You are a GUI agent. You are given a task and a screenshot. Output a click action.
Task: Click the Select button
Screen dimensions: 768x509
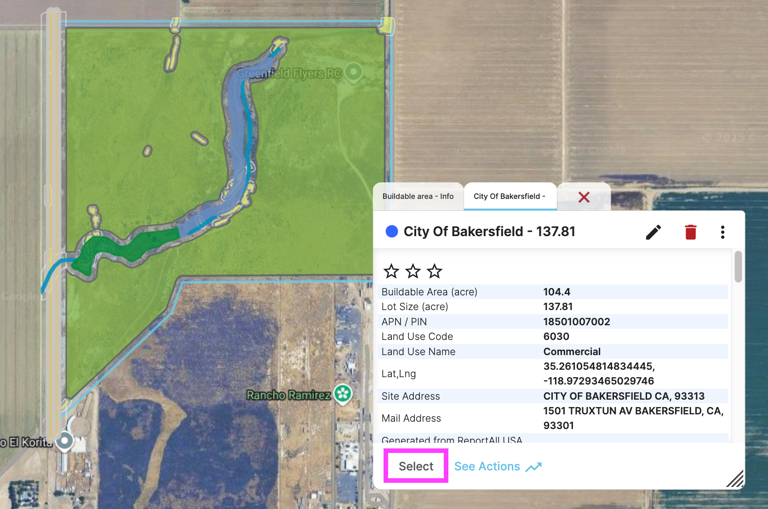click(416, 466)
